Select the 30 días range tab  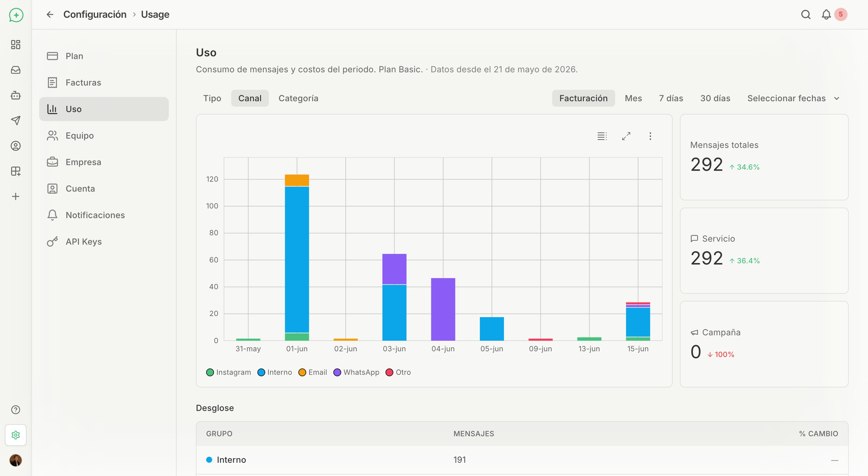pyautogui.click(x=715, y=99)
